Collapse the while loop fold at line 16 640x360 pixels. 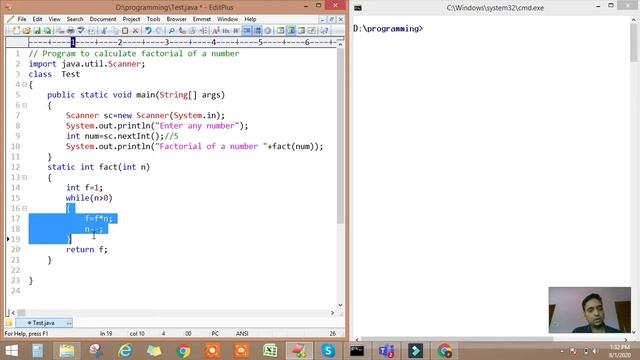point(24,208)
